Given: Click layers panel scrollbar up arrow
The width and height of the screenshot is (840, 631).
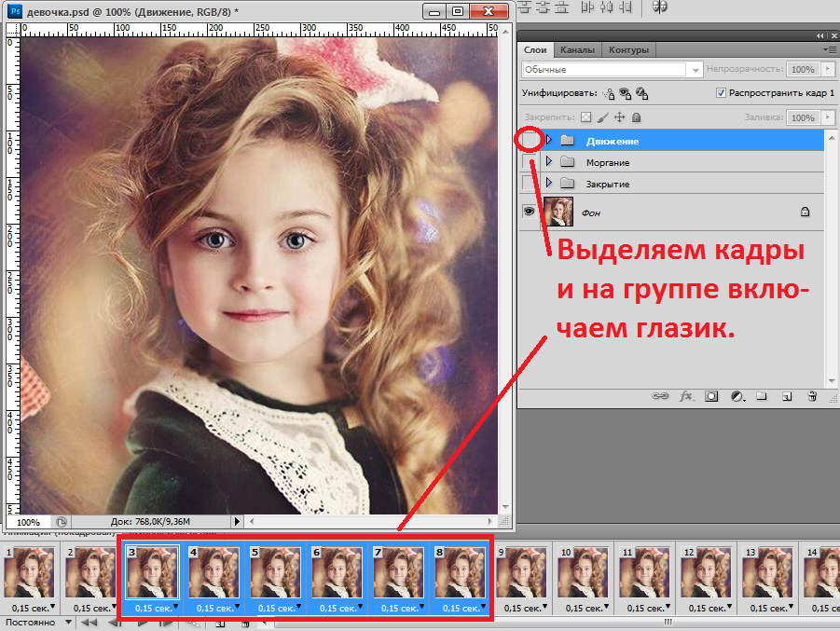Looking at the screenshot, I should click(832, 136).
